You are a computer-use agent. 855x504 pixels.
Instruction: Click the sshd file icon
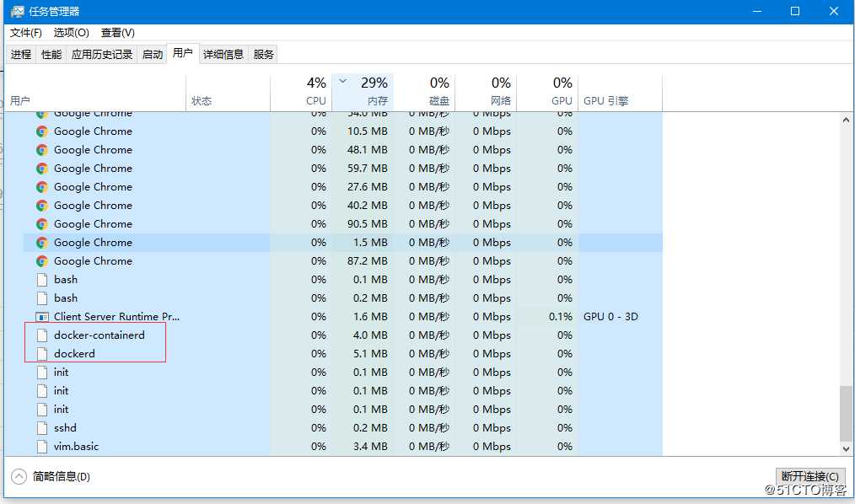pos(42,428)
